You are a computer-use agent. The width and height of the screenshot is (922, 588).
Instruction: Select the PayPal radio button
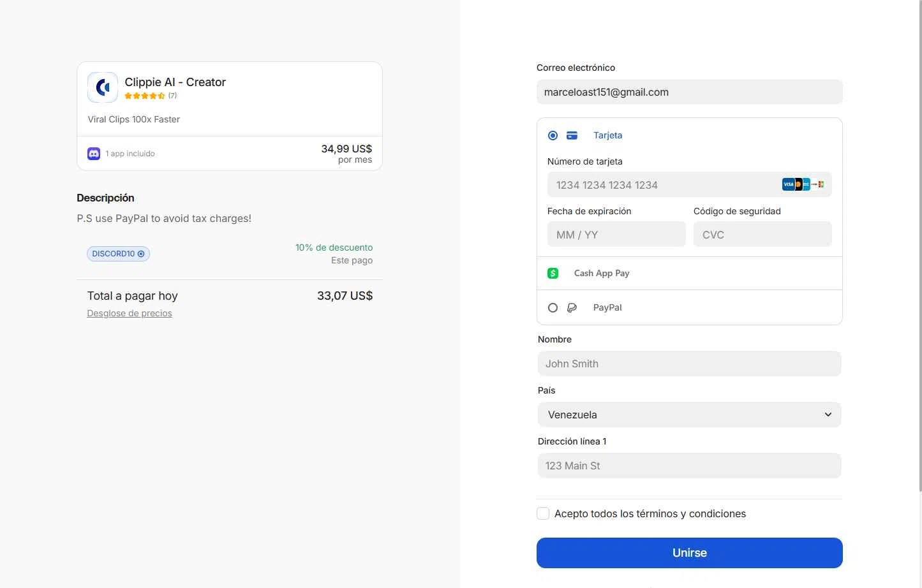[x=553, y=307]
